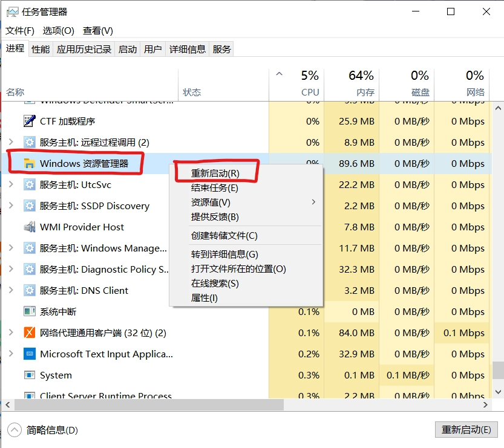Expand 服务主机: Windows Manage... group
This screenshot has width=504, height=448.
pos(11,248)
